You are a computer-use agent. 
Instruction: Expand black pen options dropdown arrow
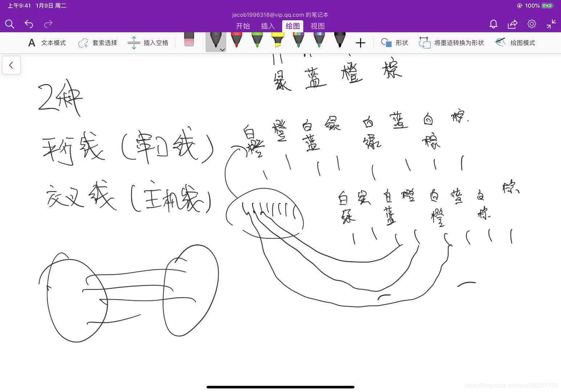point(222,50)
